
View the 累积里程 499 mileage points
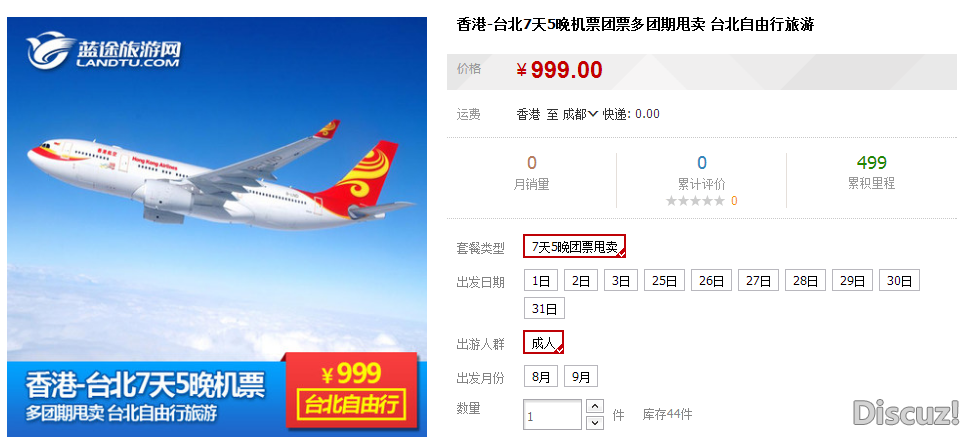click(x=871, y=163)
